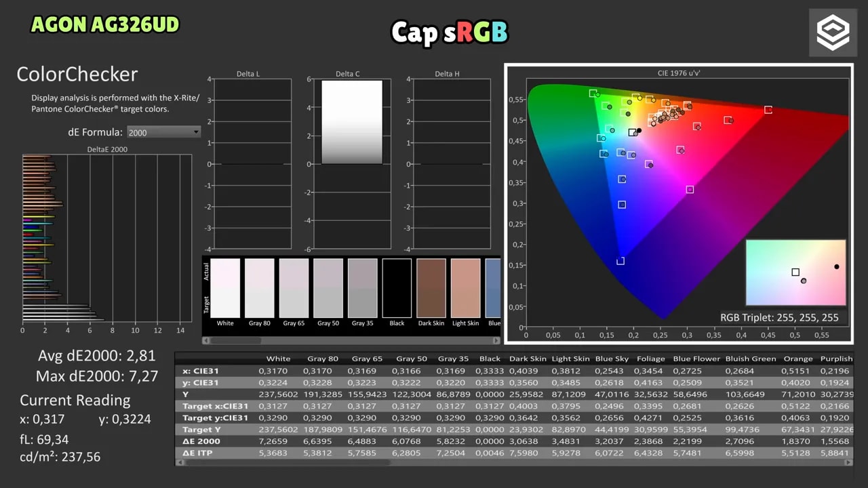868x488 pixels.
Task: Select the Gray 65 swatch
Action: click(x=294, y=288)
